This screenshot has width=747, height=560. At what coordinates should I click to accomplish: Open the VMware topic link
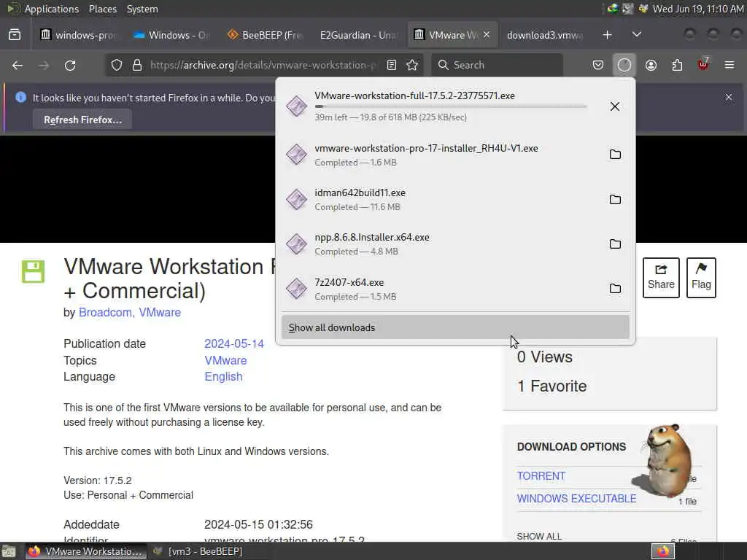(x=226, y=360)
